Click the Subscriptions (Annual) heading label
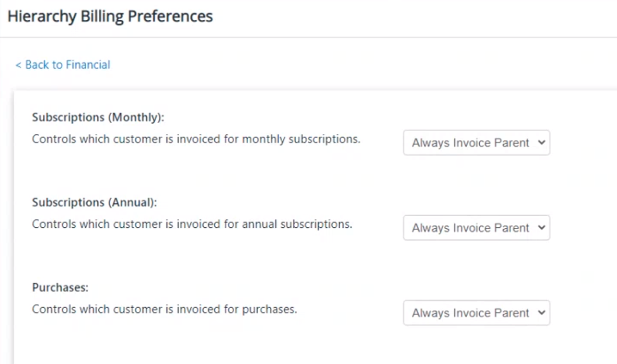 pos(94,203)
